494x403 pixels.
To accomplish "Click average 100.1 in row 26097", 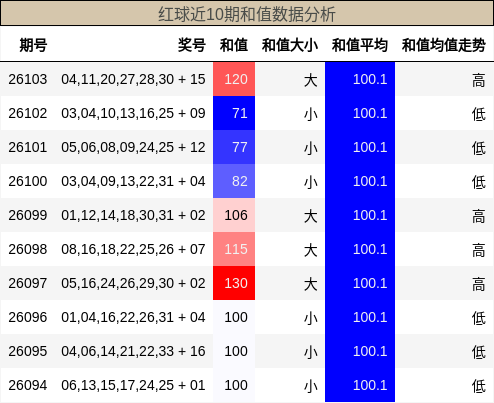I will click(x=370, y=283).
